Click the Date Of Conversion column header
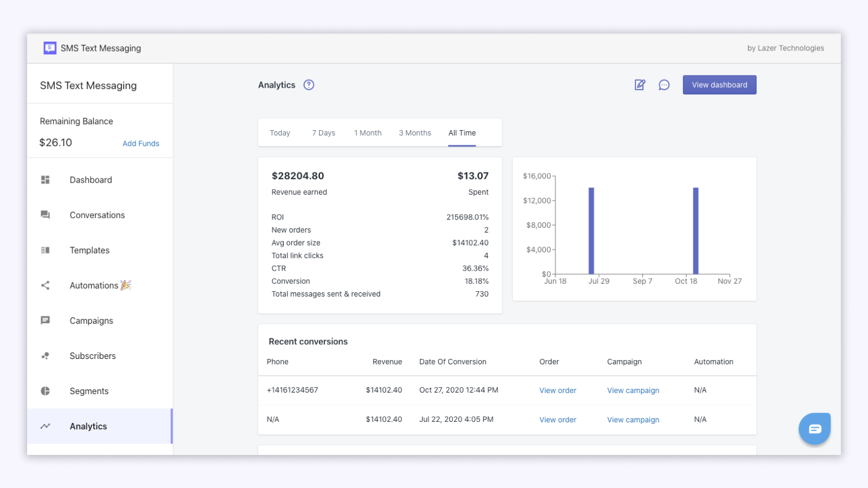The width and height of the screenshot is (868, 488). (452, 362)
